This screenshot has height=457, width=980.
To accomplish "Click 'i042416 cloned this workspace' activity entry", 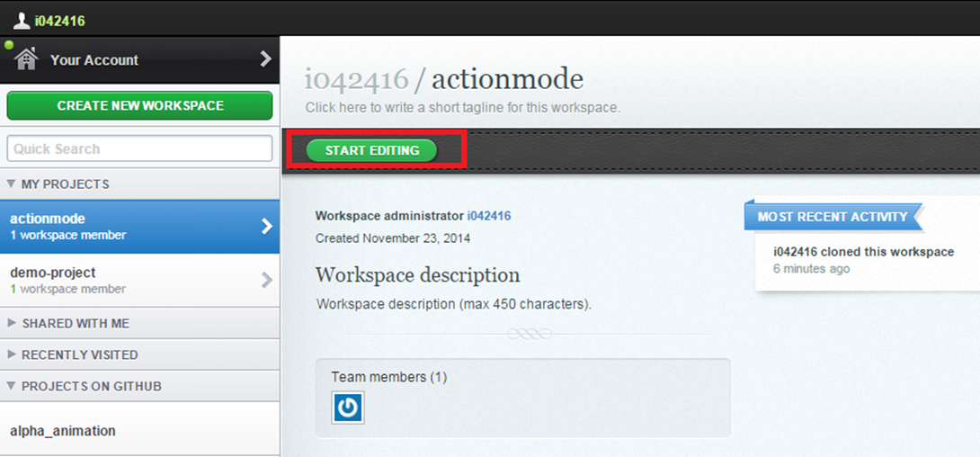I will coord(864,252).
